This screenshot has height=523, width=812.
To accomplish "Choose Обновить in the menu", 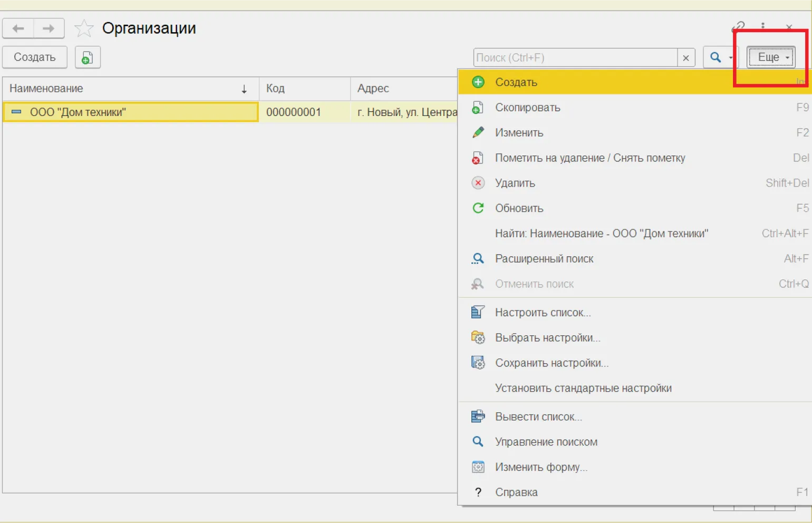I will 519,208.
